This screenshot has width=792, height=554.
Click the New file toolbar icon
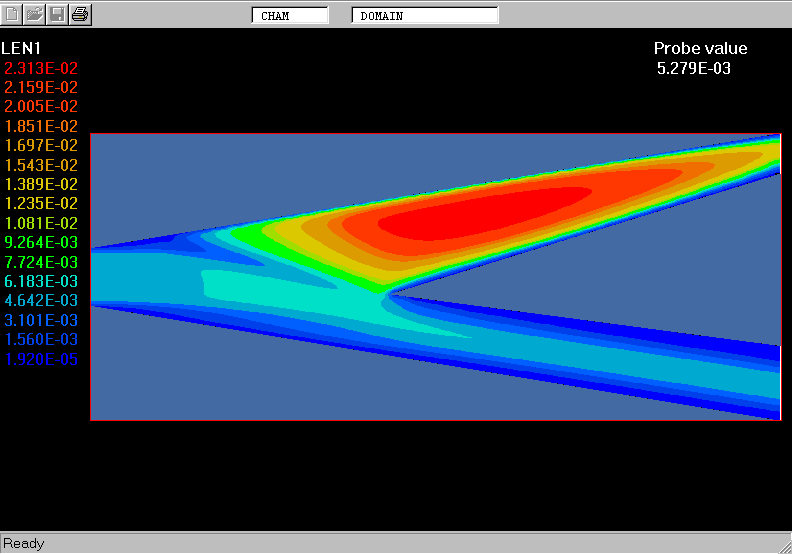click(x=13, y=14)
